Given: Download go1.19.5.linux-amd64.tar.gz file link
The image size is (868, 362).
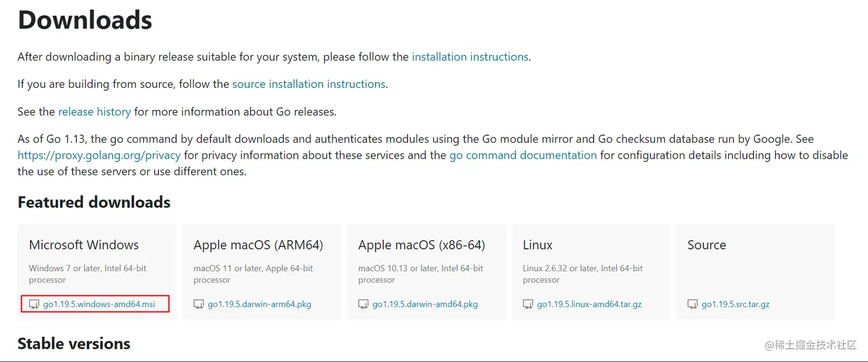Looking at the screenshot, I should coord(590,304).
